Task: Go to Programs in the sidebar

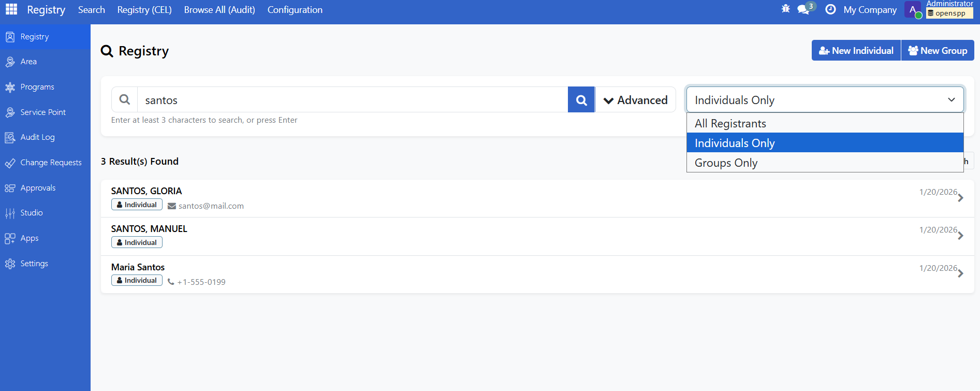Action: pyautogui.click(x=45, y=87)
